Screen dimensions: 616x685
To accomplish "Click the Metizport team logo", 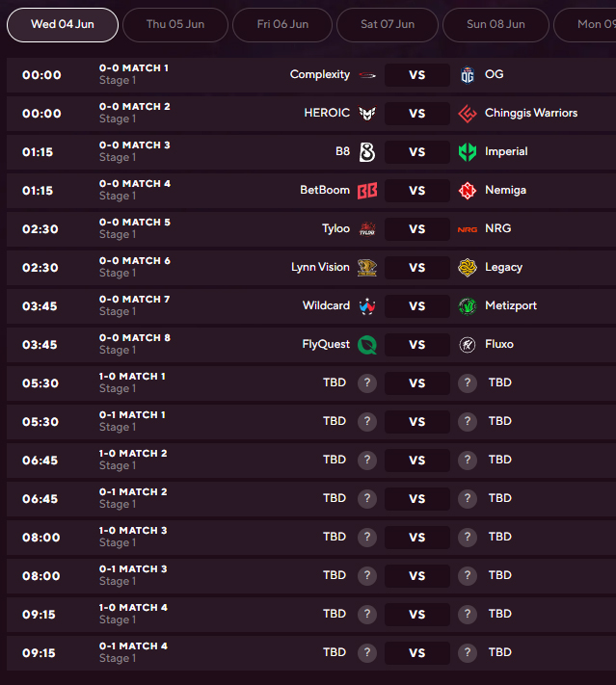I will coord(468,306).
